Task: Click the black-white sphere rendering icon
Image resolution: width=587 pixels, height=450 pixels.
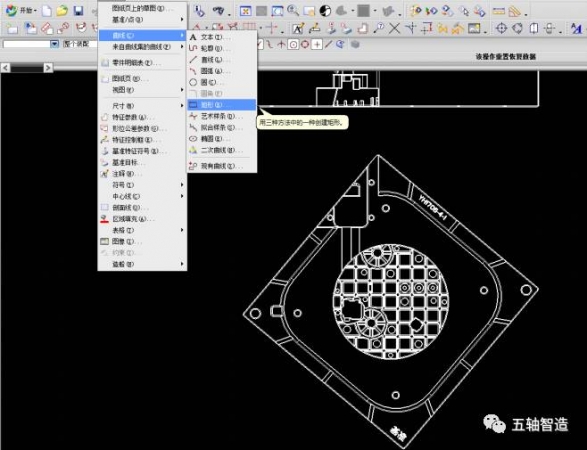Action: (325, 11)
